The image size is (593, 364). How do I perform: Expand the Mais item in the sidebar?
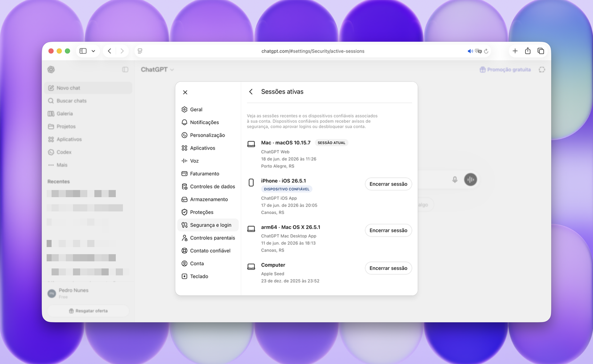click(88, 165)
